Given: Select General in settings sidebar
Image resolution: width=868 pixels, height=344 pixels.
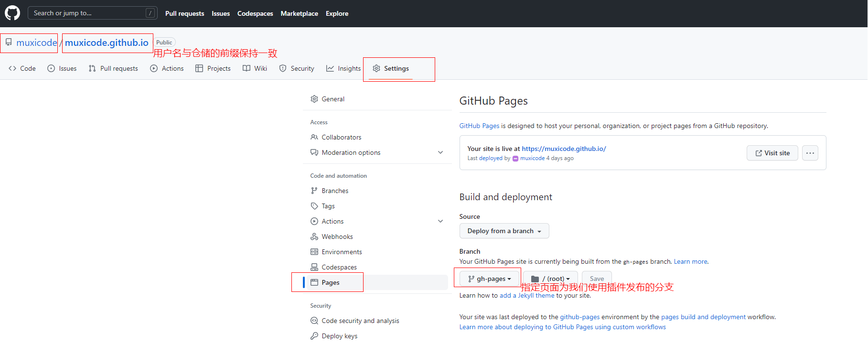Looking at the screenshot, I should tap(332, 99).
